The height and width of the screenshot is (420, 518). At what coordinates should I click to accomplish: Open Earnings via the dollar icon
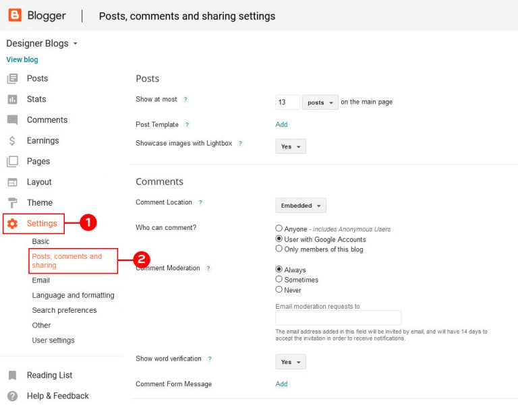(x=12, y=141)
